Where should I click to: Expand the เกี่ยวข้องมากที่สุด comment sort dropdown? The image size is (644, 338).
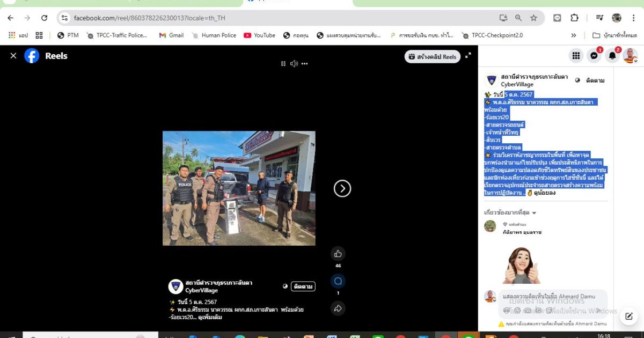coord(510,212)
